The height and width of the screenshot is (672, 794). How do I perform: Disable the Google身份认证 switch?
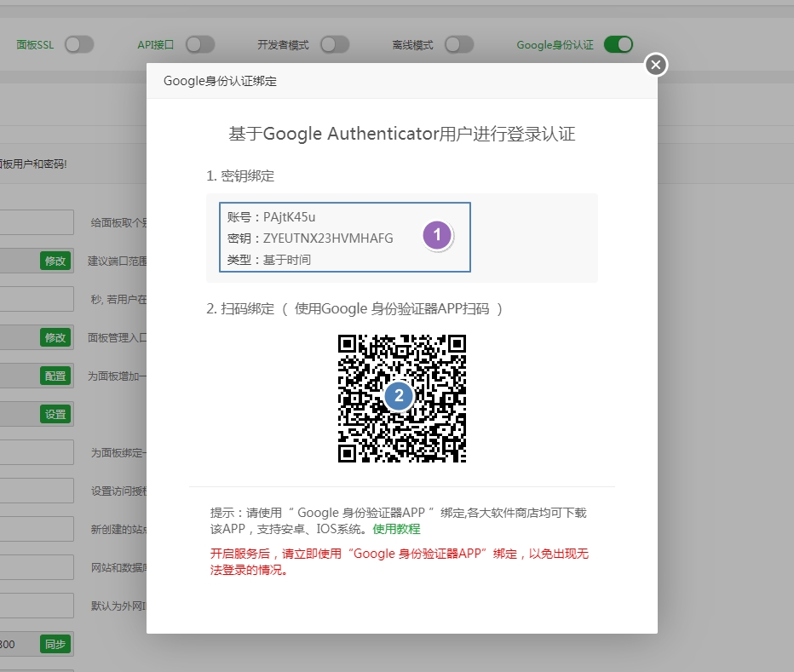619,44
